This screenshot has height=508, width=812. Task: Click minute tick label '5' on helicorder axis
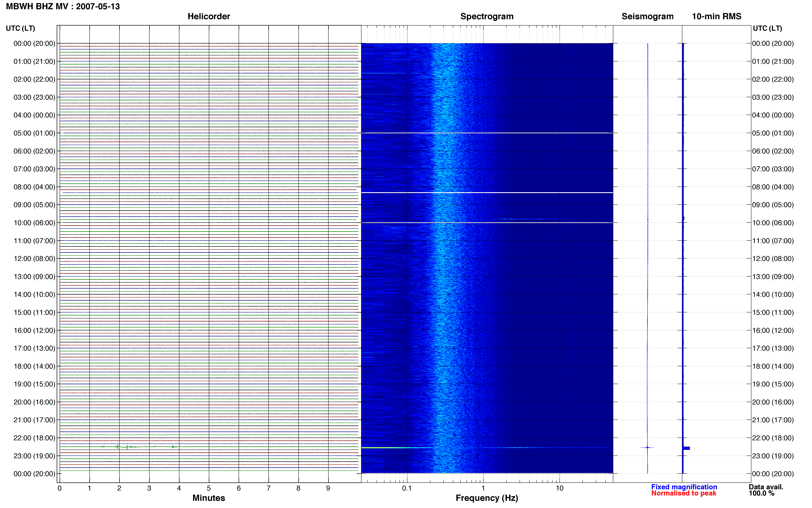tap(209, 488)
